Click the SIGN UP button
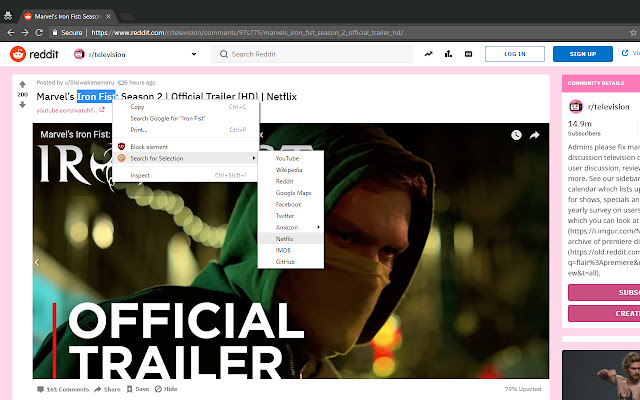Viewport: 640px width, 400px height. pyautogui.click(x=582, y=54)
